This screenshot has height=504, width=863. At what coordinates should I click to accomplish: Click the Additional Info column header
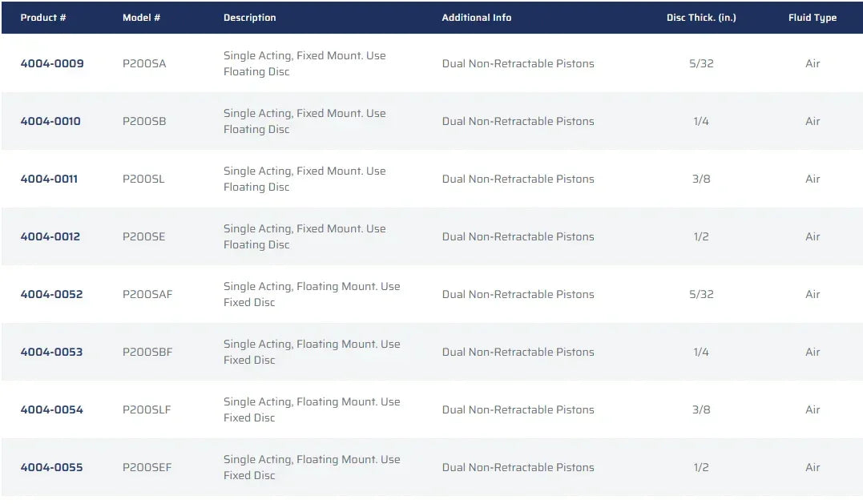coord(477,18)
